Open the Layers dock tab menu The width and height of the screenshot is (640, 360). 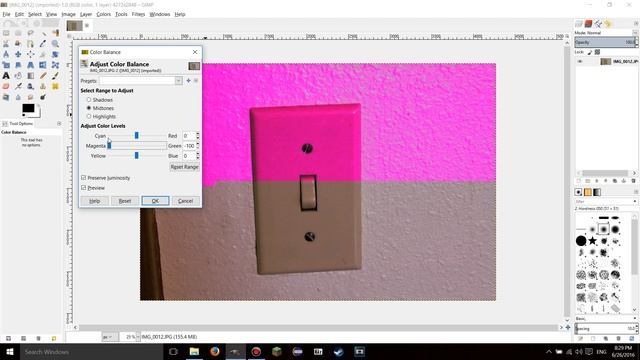click(636, 24)
